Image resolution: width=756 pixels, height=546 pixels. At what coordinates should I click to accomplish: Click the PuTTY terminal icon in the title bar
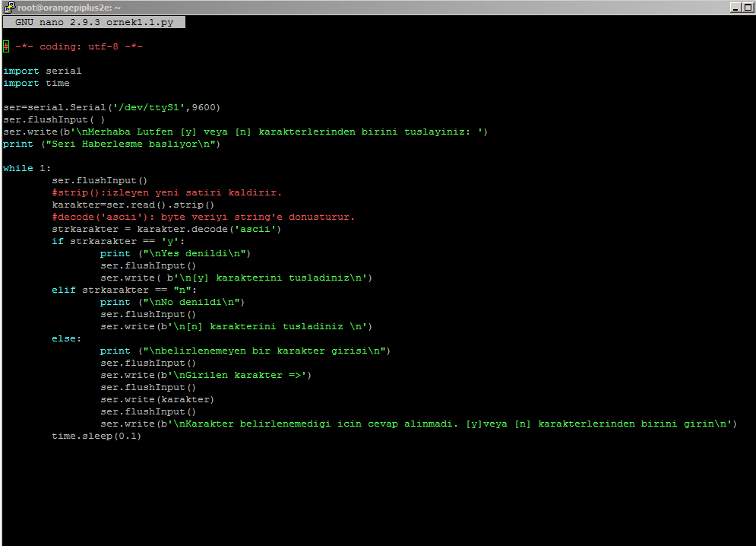click(x=8, y=7)
